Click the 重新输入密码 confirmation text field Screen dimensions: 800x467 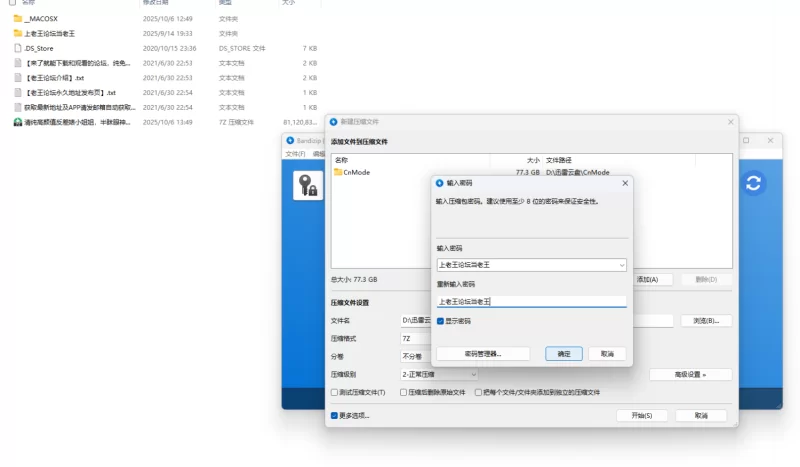pyautogui.click(x=531, y=301)
